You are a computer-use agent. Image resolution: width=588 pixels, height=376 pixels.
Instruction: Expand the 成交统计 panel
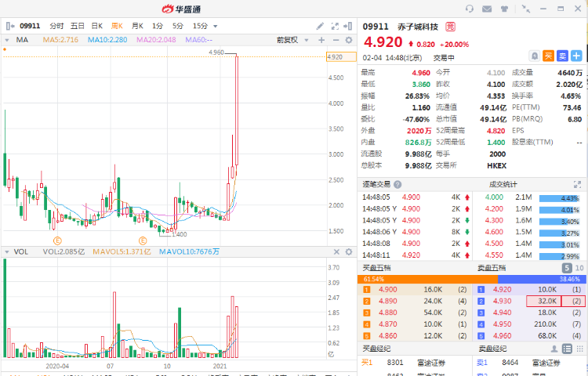point(577,184)
